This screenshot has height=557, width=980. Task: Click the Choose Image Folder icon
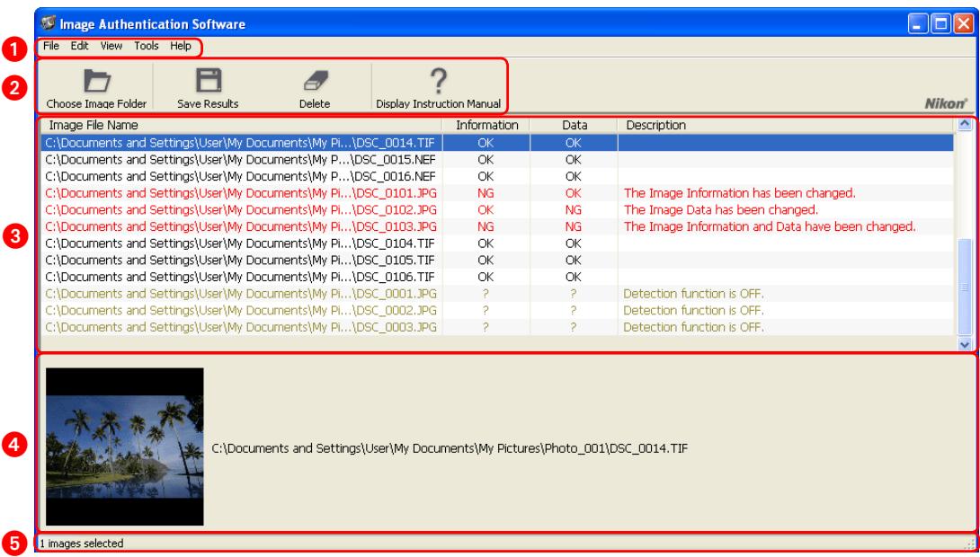[x=97, y=81]
